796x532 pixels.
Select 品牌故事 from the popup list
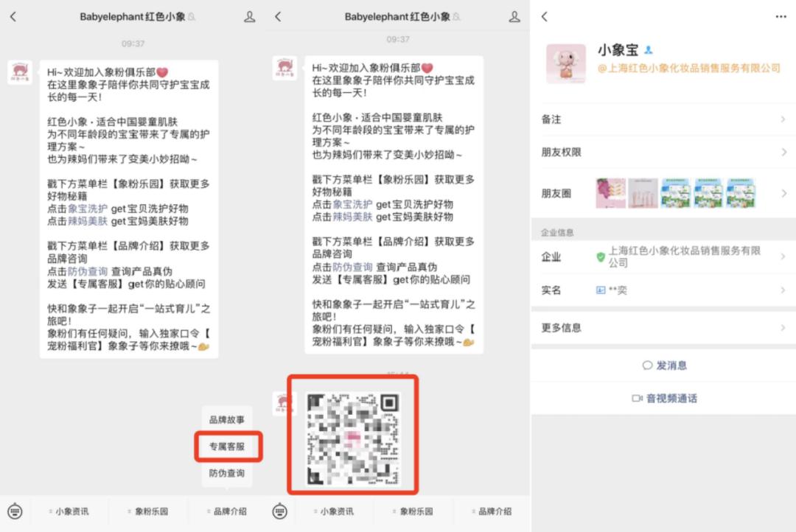228,419
